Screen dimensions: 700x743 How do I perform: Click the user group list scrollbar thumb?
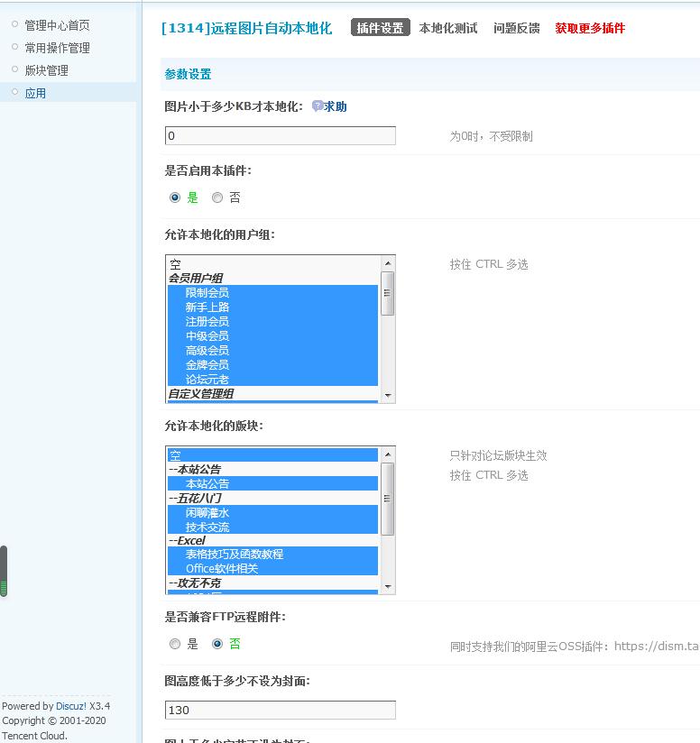pos(388,293)
